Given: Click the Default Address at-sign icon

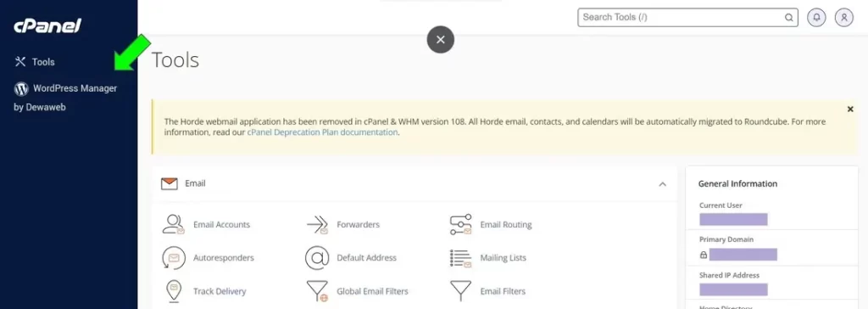Looking at the screenshot, I should pyautogui.click(x=317, y=258).
